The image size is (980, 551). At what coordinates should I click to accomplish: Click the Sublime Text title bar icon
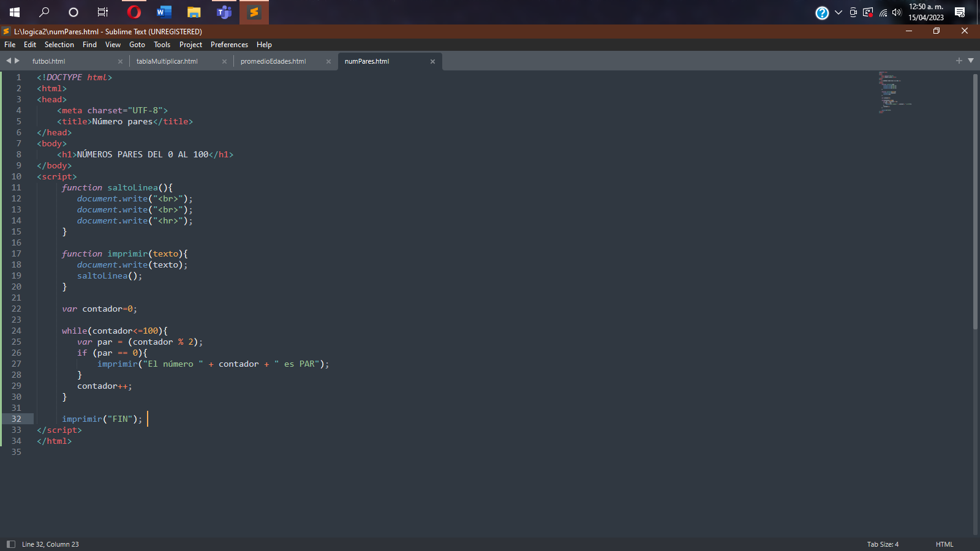[x=7, y=31]
